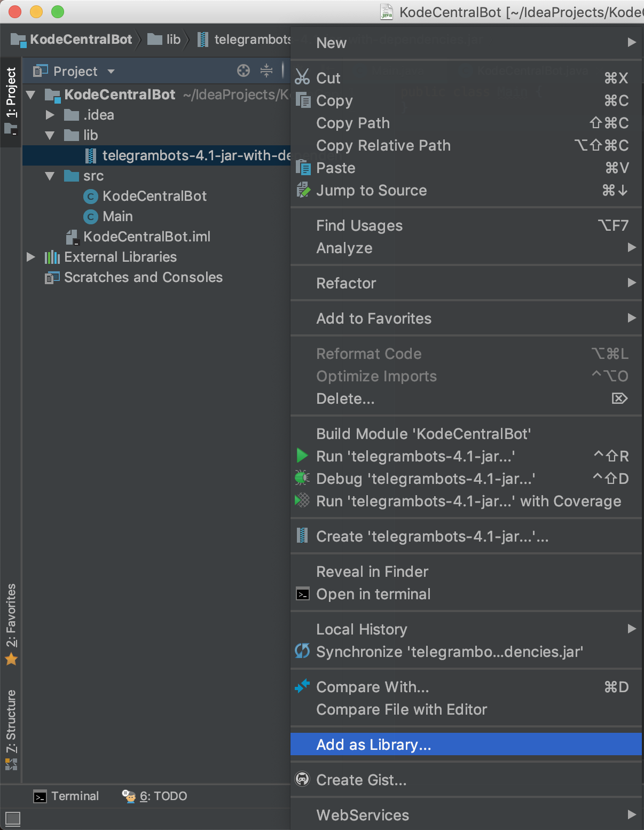Click the KodeCentralBot.iml file icon

72,237
